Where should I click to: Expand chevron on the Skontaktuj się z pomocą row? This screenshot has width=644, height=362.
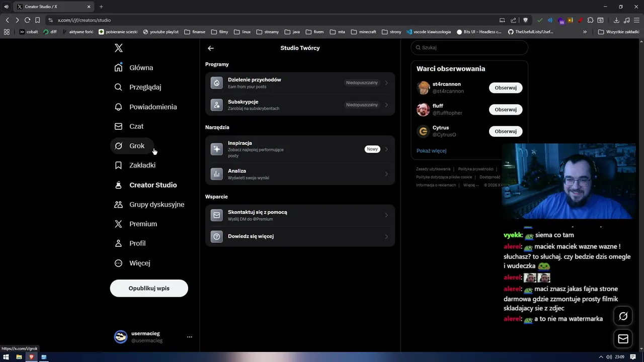386,215
